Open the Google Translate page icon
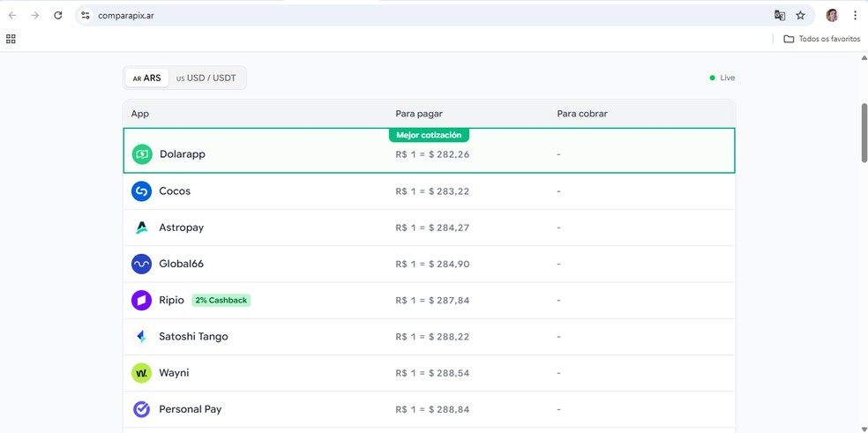The image size is (868, 433). point(780,15)
